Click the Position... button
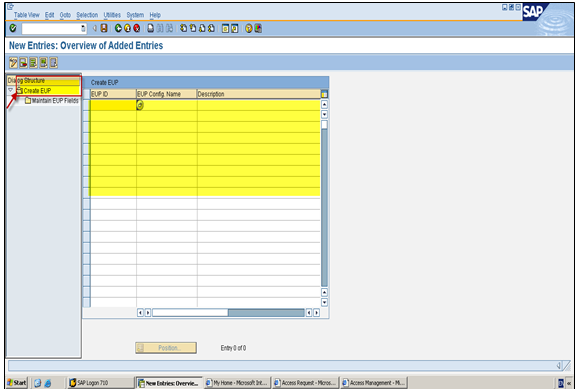Viewport: 577px width, 389px height. [x=166, y=348]
